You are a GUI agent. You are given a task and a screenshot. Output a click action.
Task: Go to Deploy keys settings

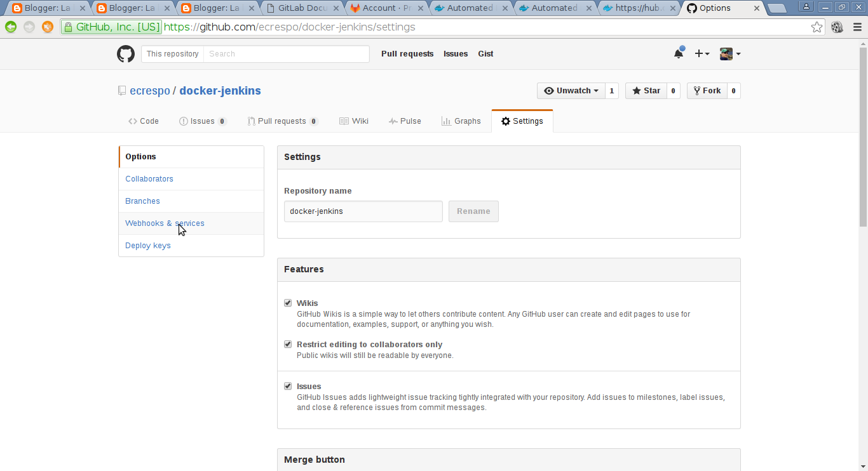pyautogui.click(x=148, y=246)
